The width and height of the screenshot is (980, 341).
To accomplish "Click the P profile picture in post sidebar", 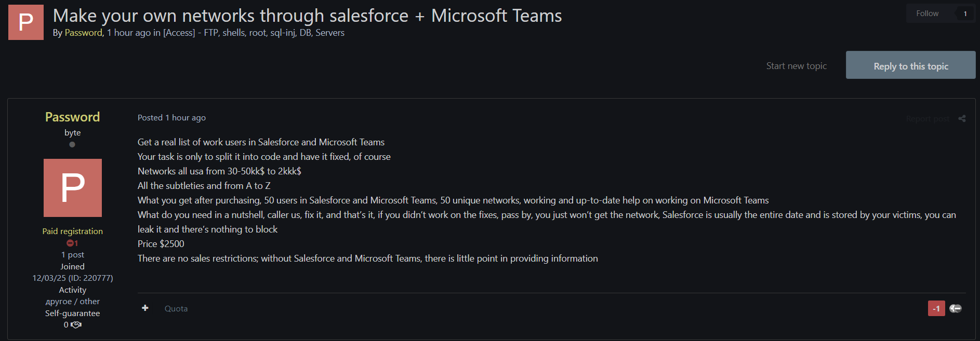I will pos(73,188).
